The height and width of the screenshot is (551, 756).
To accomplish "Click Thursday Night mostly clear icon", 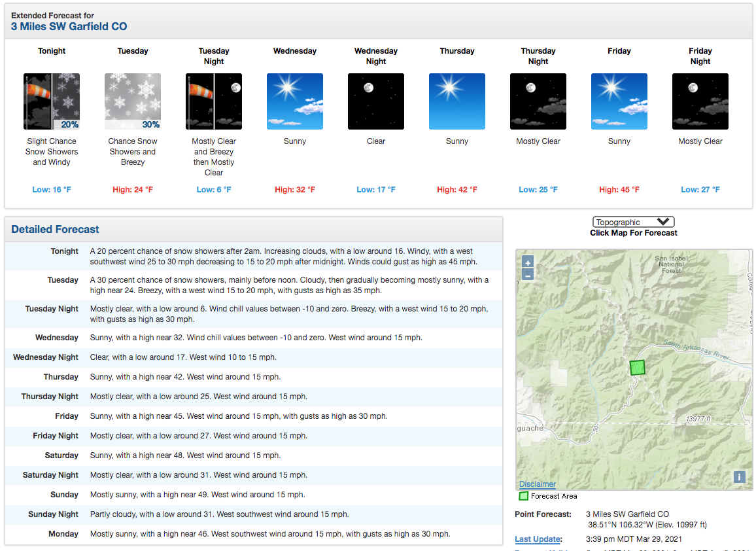I will point(538,101).
